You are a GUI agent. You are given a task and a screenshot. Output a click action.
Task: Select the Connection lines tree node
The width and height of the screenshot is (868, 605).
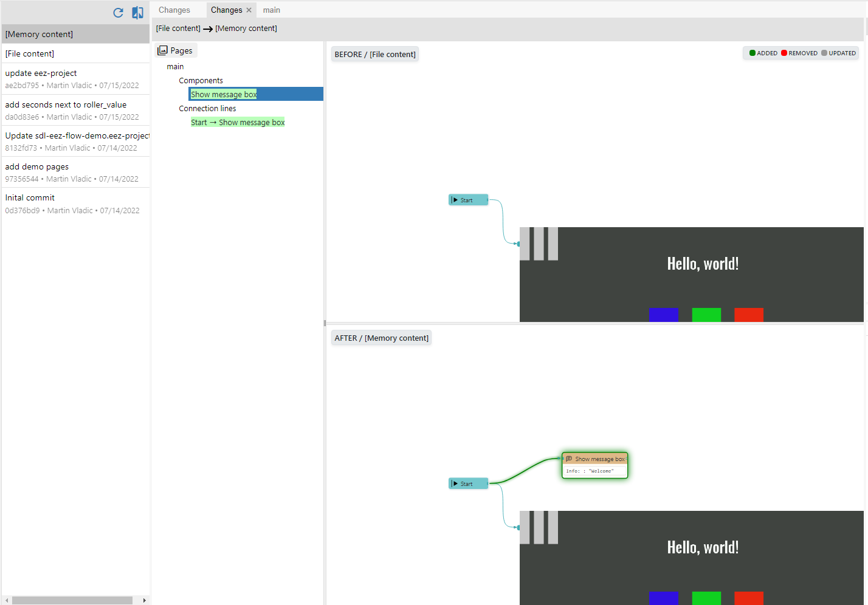(x=207, y=109)
